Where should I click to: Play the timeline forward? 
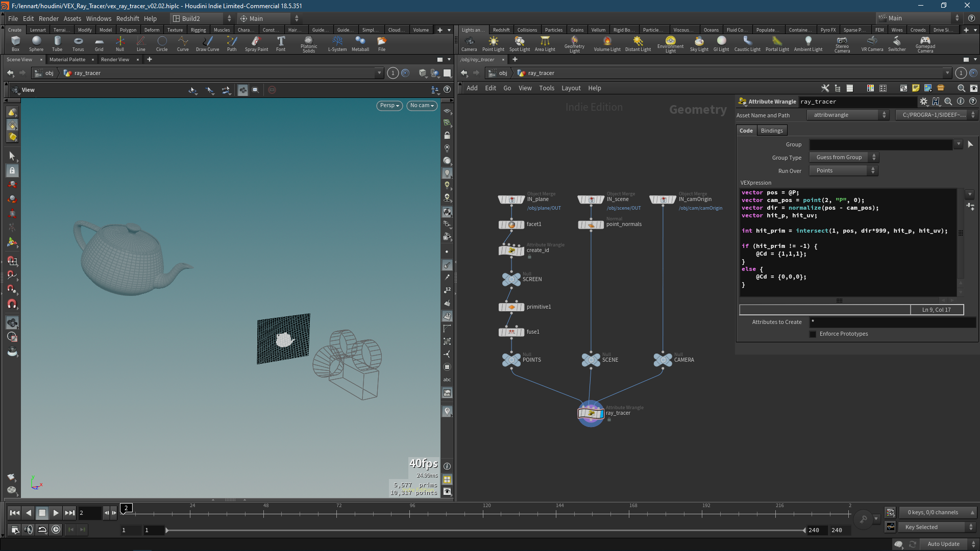(56, 513)
